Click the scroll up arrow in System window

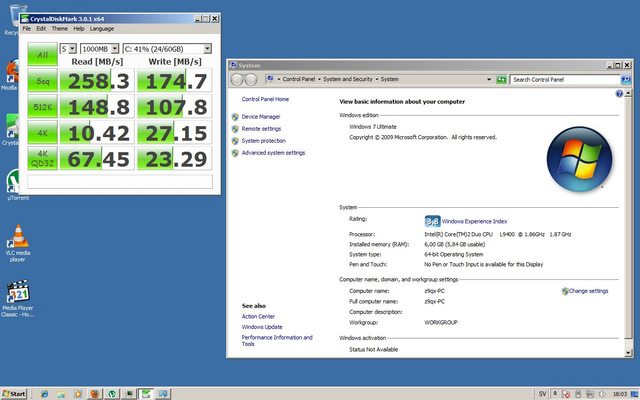pos(628,94)
